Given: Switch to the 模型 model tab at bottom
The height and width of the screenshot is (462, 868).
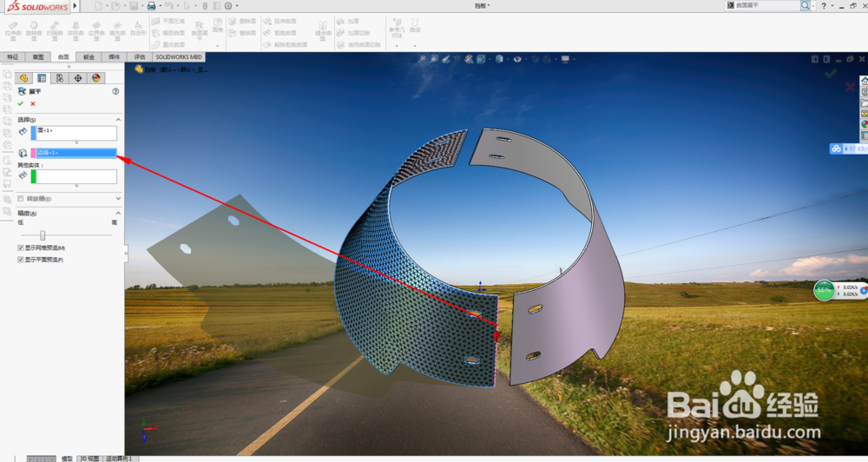Looking at the screenshot, I should [x=67, y=459].
